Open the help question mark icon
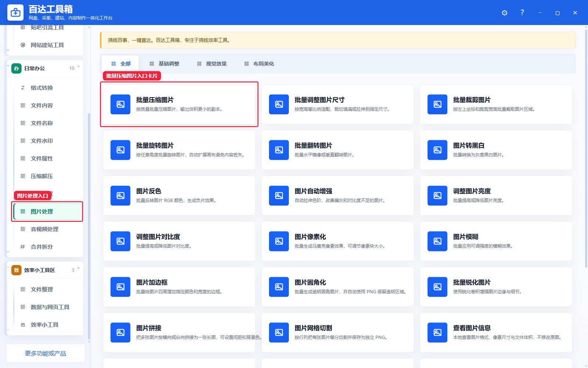588x368 pixels. [522, 13]
